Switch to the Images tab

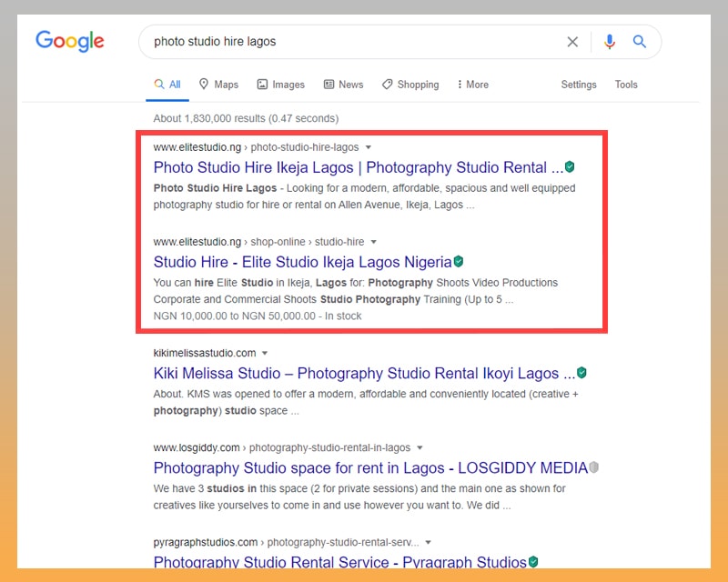[281, 85]
